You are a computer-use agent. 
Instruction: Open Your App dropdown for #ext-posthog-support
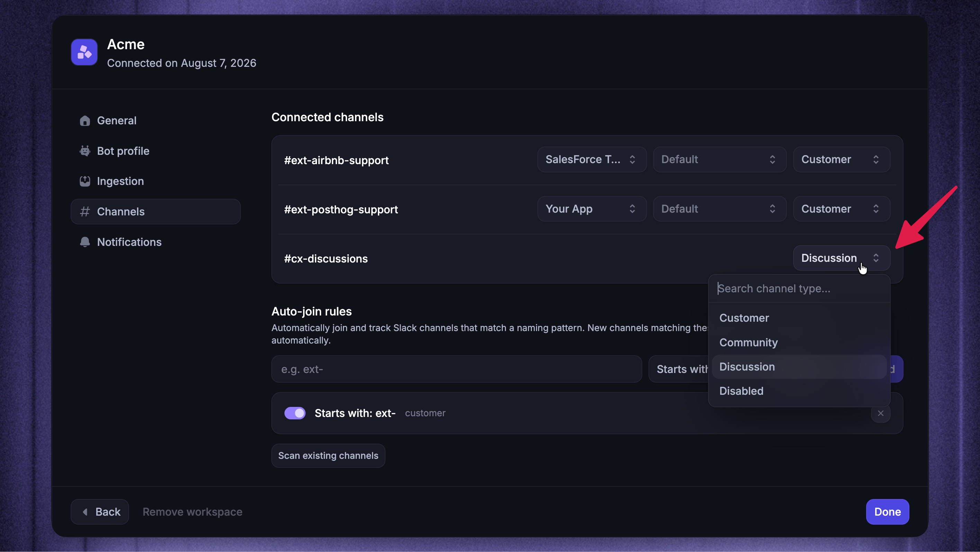[x=592, y=208]
